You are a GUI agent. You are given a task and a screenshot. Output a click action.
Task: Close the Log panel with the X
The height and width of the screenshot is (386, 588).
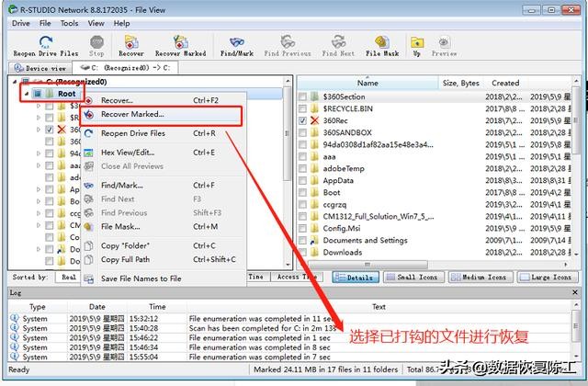point(575,292)
